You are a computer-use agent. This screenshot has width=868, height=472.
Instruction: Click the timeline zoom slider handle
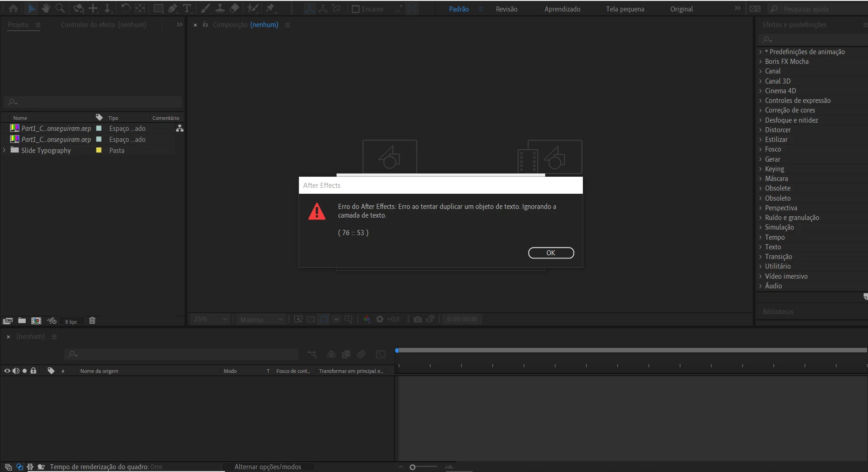pos(412,467)
